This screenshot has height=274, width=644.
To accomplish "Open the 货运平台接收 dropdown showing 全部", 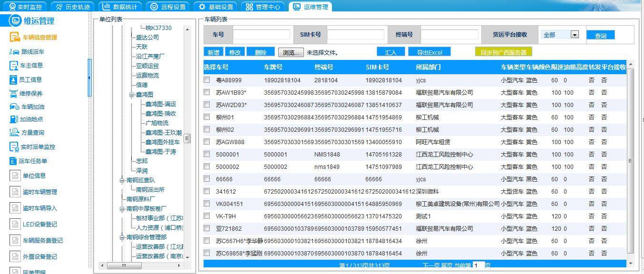I will coord(575,35).
